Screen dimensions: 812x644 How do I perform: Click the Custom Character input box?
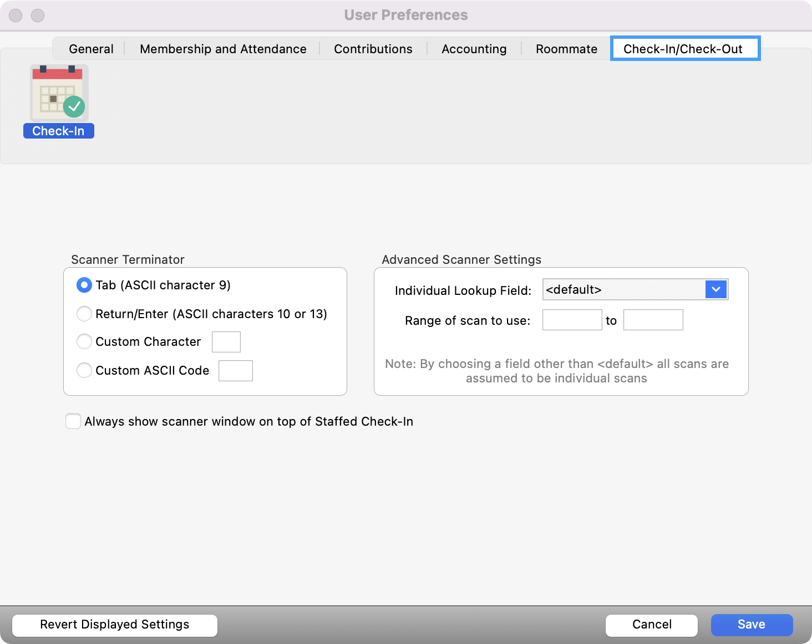click(x=226, y=342)
